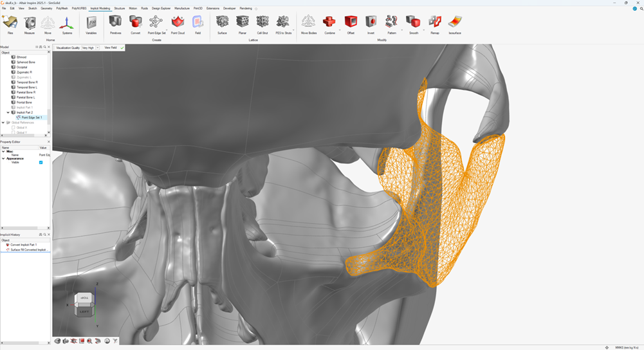644x350 pixels.
Task: Collapse the Implicit Part 2 tree node
Action: pyautogui.click(x=8, y=113)
